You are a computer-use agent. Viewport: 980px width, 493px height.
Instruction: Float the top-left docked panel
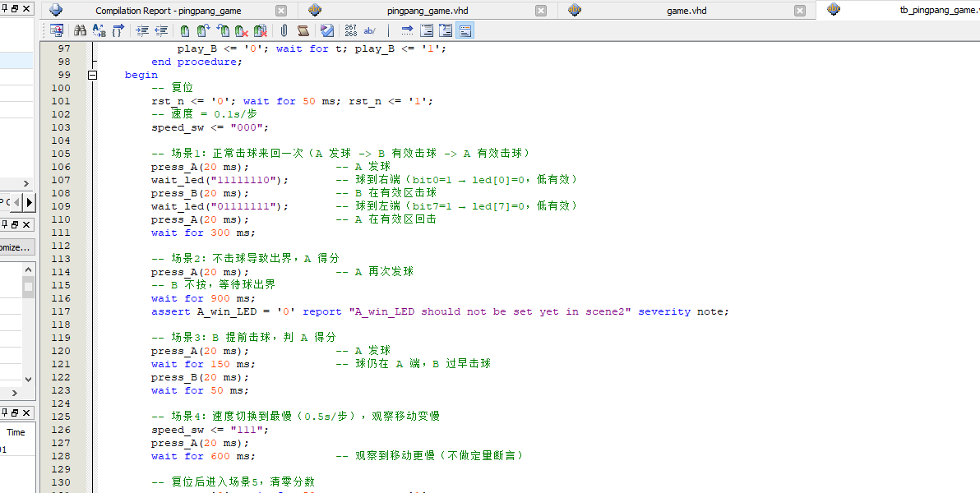[16, 9]
